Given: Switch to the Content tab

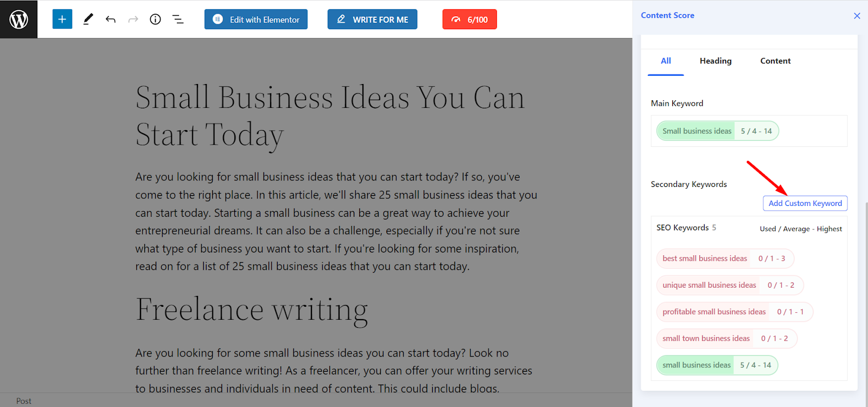Looking at the screenshot, I should pyautogui.click(x=775, y=61).
